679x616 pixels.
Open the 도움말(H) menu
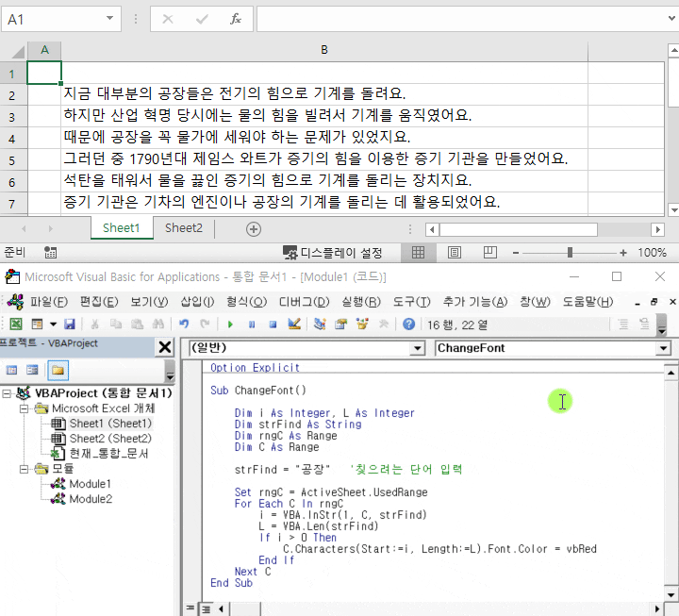588,302
